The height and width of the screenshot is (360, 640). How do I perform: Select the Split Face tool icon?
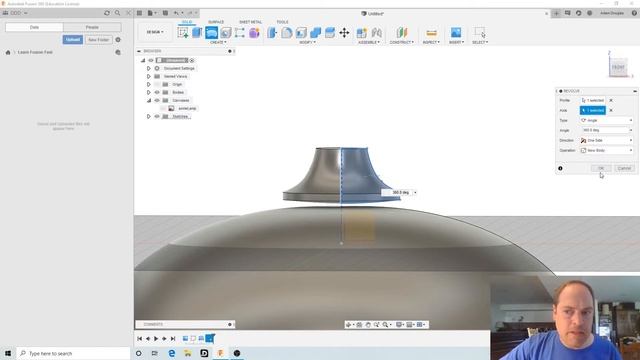pos(330,32)
